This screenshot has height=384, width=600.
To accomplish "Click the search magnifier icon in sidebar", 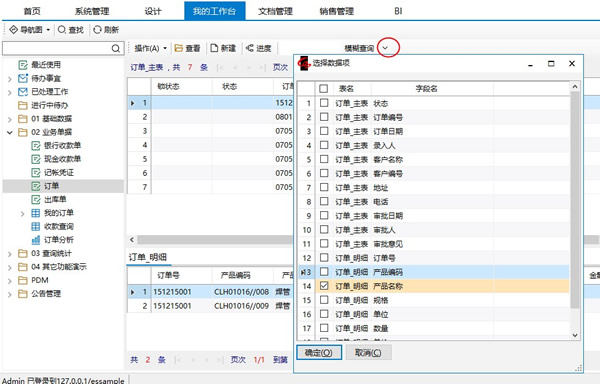I will 116,48.
